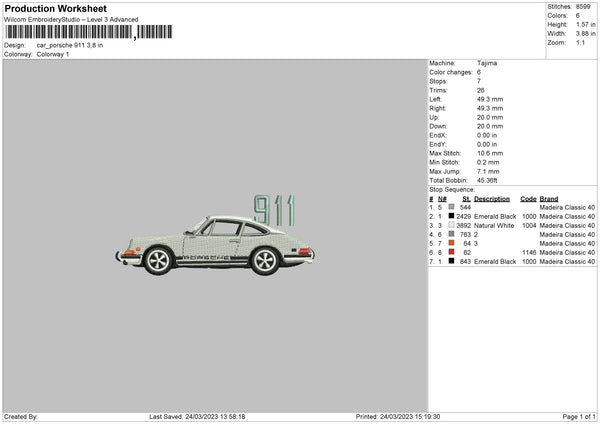The width and height of the screenshot is (600, 424).
Task: Click Madeira Classic 40 in stop row 1
Action: point(567,207)
